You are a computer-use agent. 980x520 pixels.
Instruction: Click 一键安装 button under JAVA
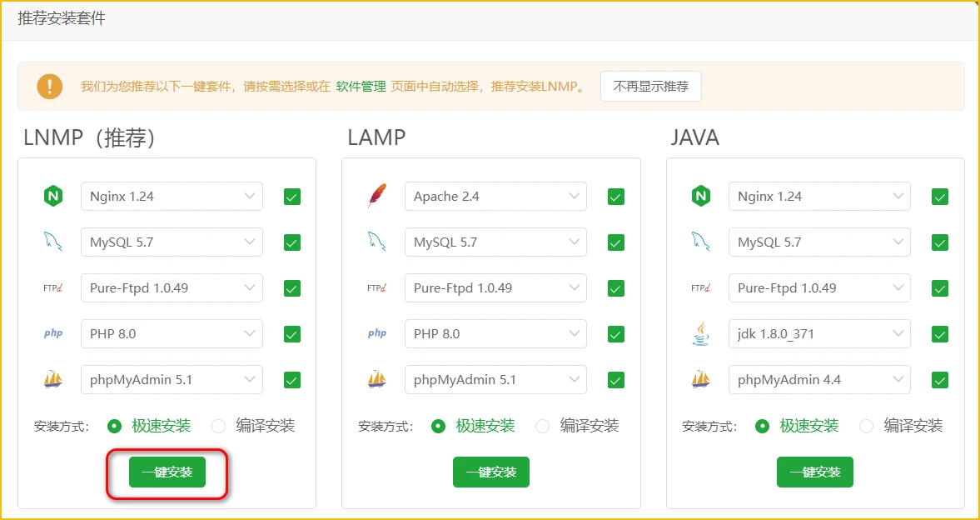815,472
